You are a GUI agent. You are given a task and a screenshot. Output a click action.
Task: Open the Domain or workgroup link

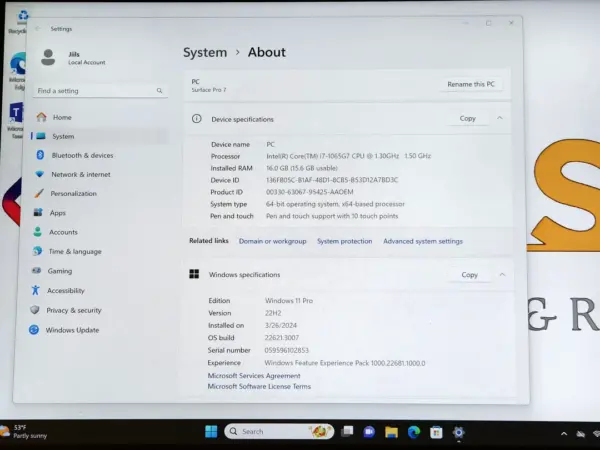coord(272,241)
